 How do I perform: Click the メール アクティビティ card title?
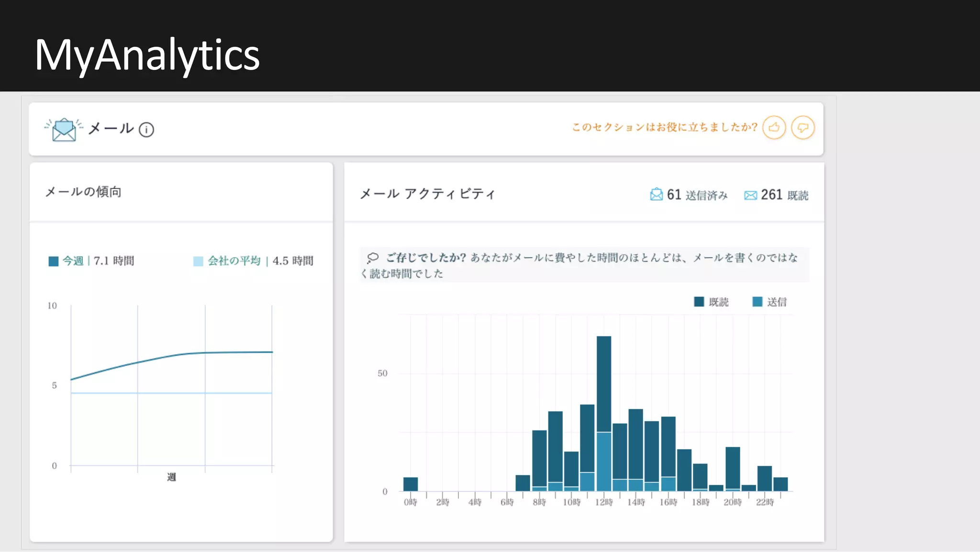427,194
